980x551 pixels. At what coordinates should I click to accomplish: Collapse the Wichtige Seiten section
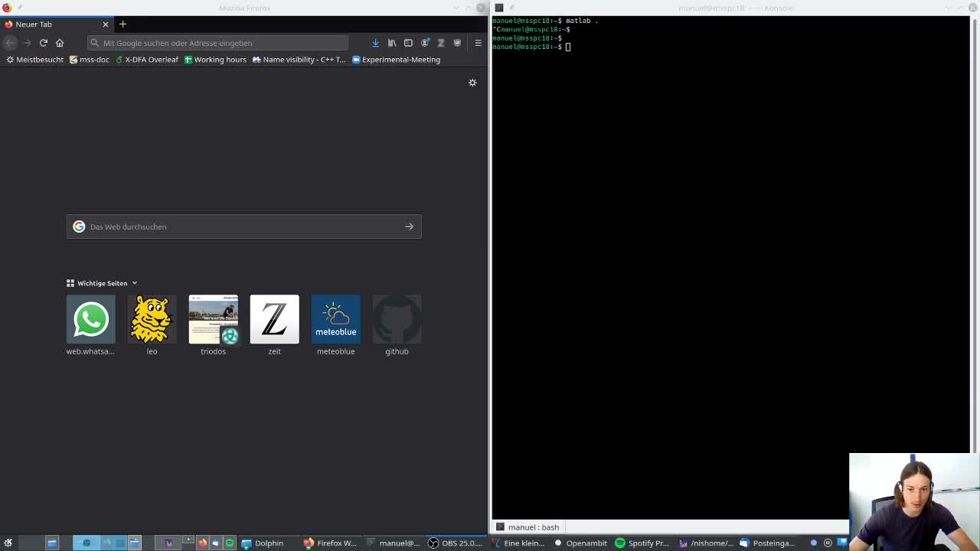134,283
